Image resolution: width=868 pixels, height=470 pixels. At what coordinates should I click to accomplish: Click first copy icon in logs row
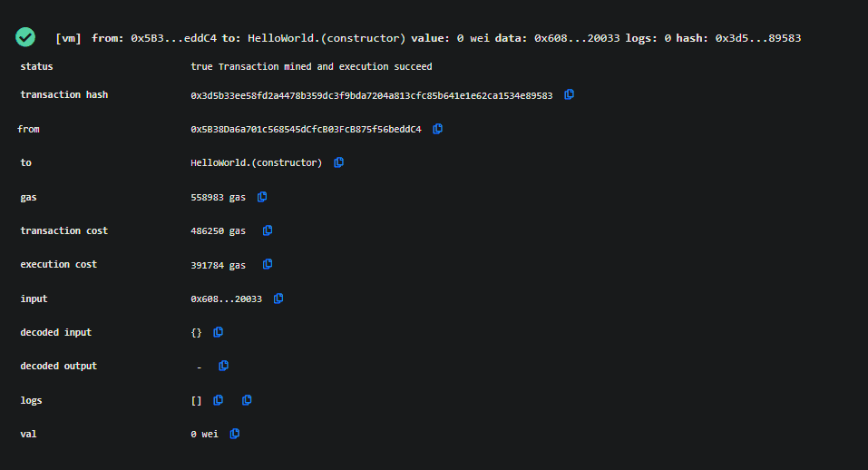[x=218, y=400]
